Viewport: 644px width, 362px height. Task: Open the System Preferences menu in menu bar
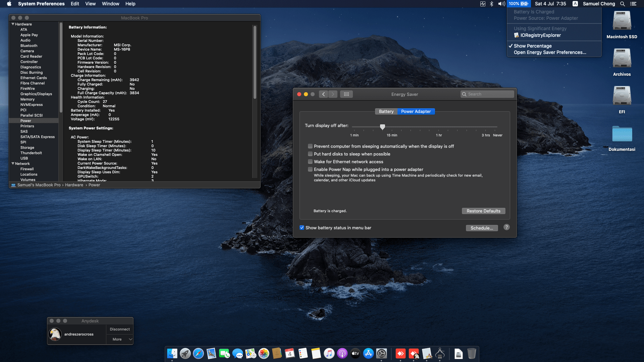coord(42,4)
